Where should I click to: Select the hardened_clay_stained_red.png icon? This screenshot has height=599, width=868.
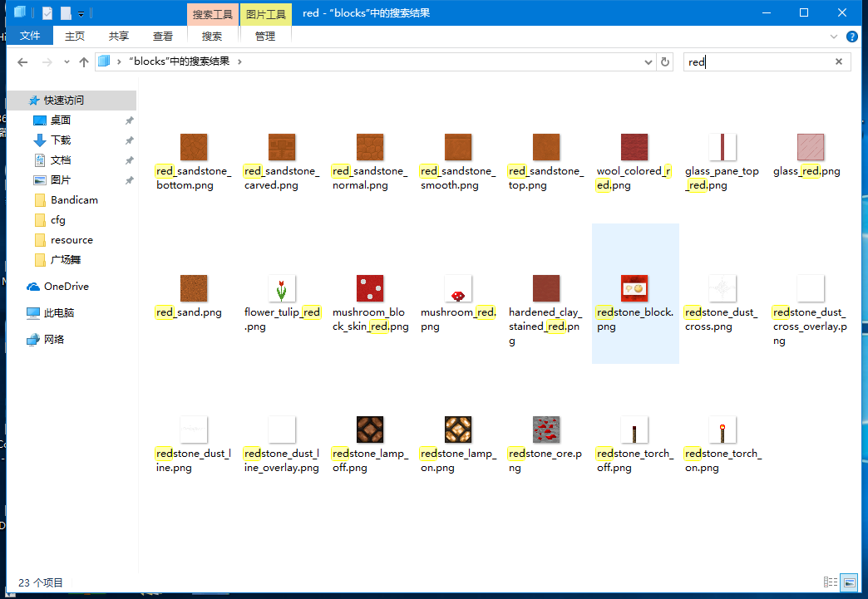tap(545, 288)
